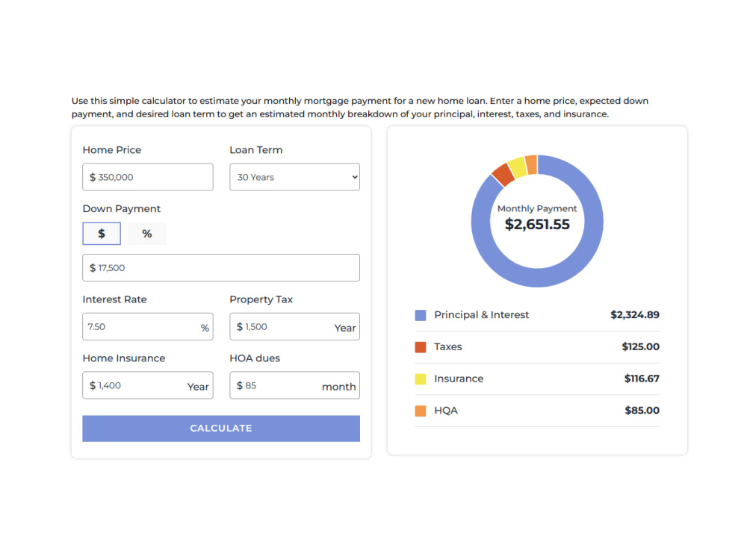Click the Monthly Payment total amount
The height and width of the screenshot is (560, 747).
[x=537, y=224]
